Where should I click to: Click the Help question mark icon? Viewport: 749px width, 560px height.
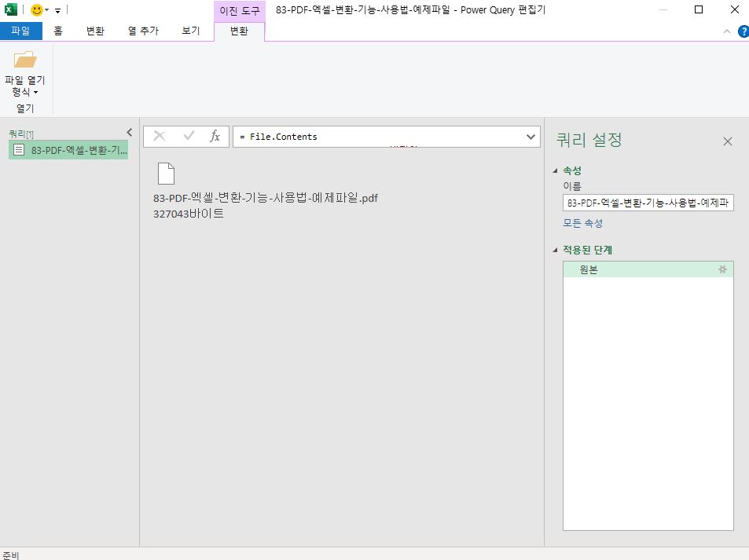coord(742,31)
